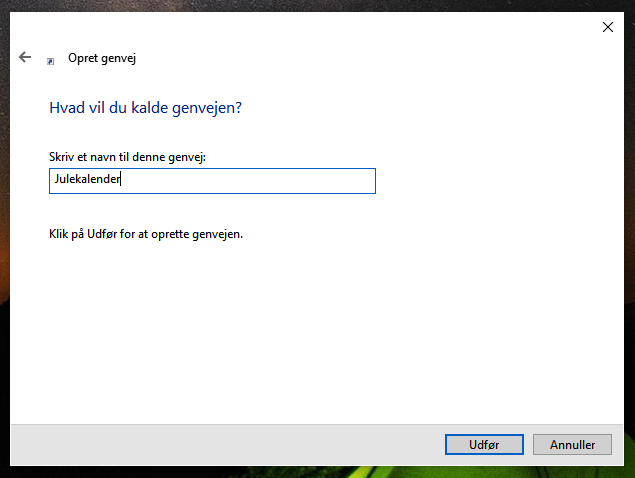Close the Opret genvej dialog with X
635x478 pixels.
(607, 27)
